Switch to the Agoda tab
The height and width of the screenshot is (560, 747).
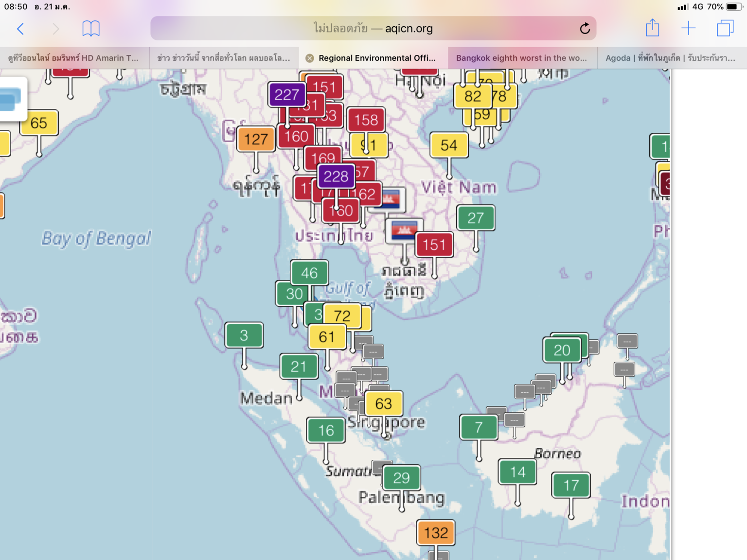coord(670,58)
